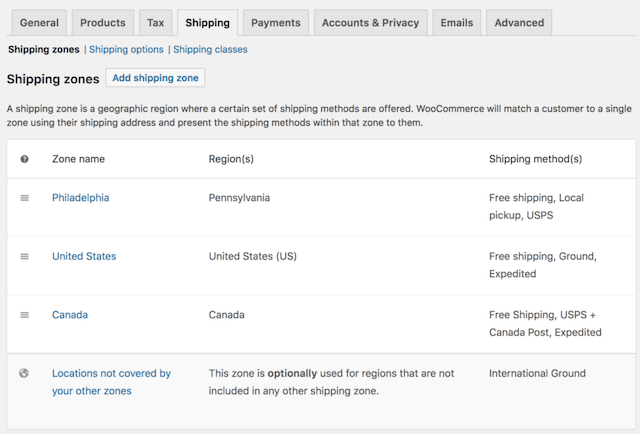Open the Shipping classes sub-link
Image resolution: width=640 pixels, height=434 pixels.
pos(210,49)
